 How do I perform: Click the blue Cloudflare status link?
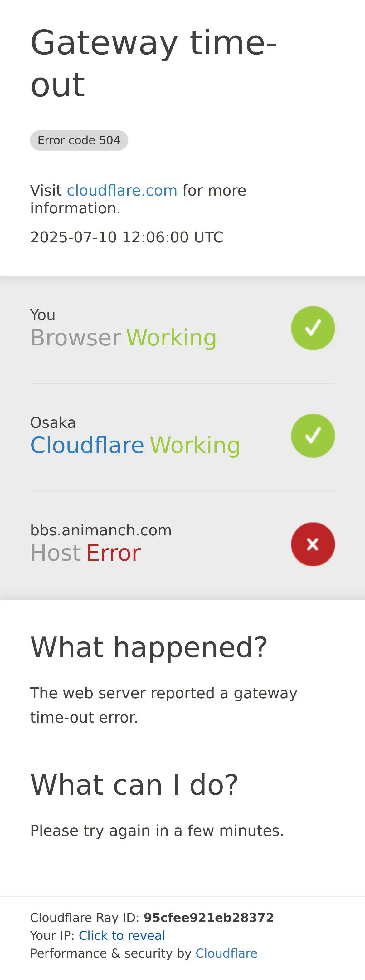(87, 445)
